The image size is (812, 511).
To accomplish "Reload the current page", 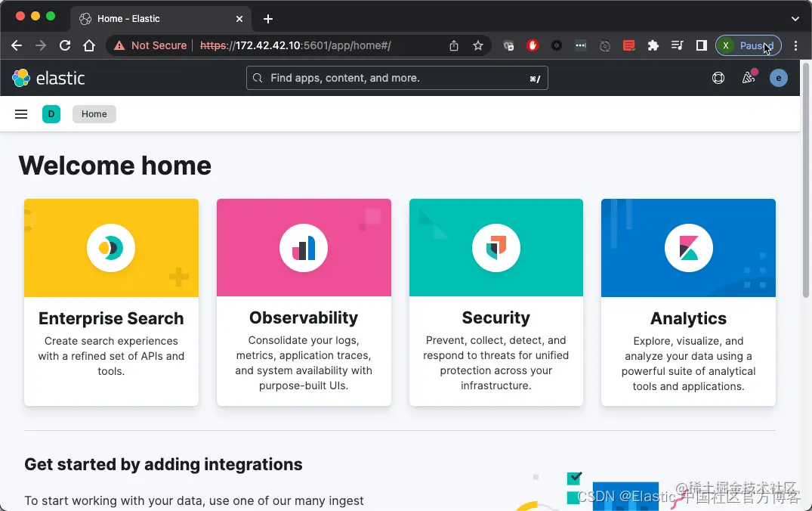I will click(x=65, y=45).
